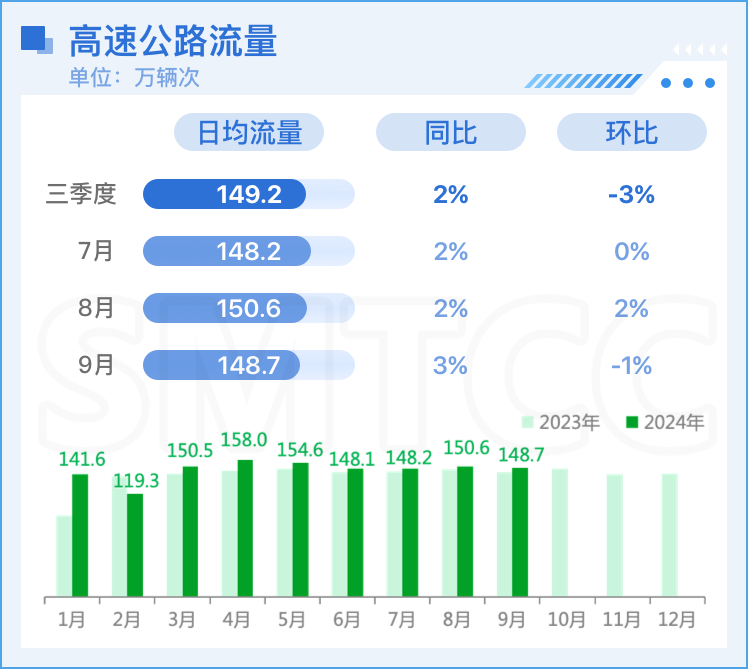Image resolution: width=748 pixels, height=669 pixels.
Task: Click the 9月 row label in table
Action: (95, 365)
